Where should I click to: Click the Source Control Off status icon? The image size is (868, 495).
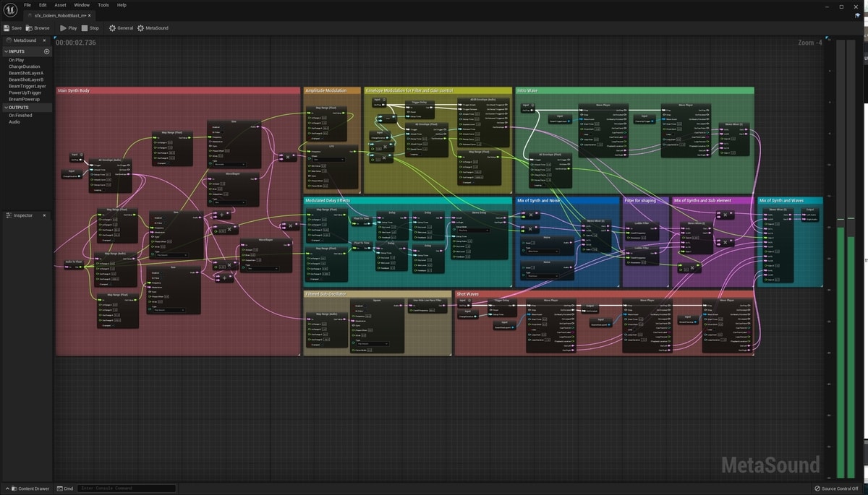click(x=817, y=488)
